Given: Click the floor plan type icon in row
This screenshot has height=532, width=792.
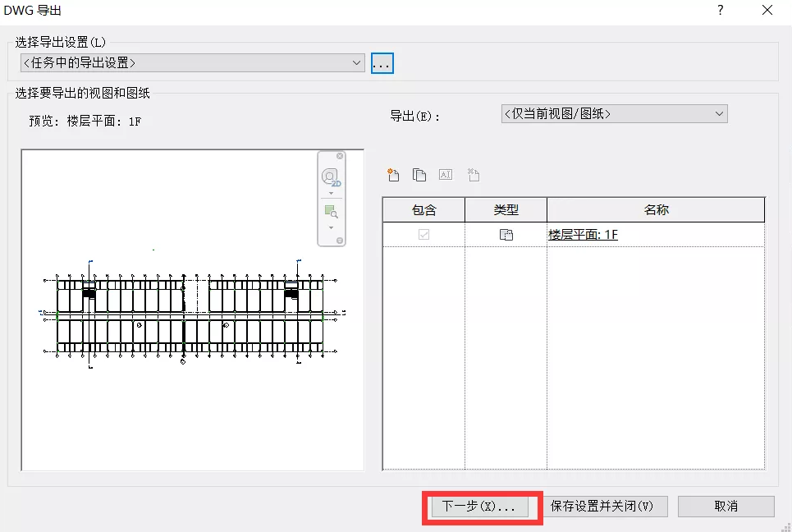Looking at the screenshot, I should pos(506,235).
